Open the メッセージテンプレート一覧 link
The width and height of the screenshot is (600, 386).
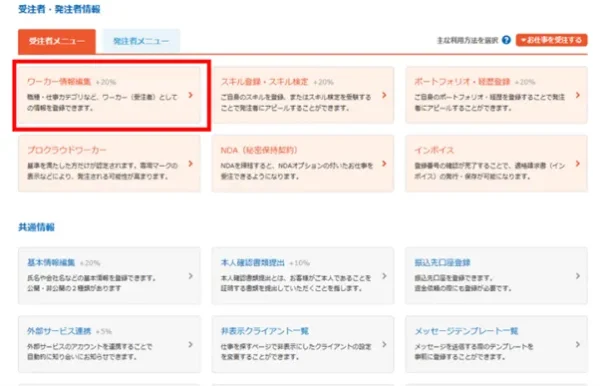(466, 331)
